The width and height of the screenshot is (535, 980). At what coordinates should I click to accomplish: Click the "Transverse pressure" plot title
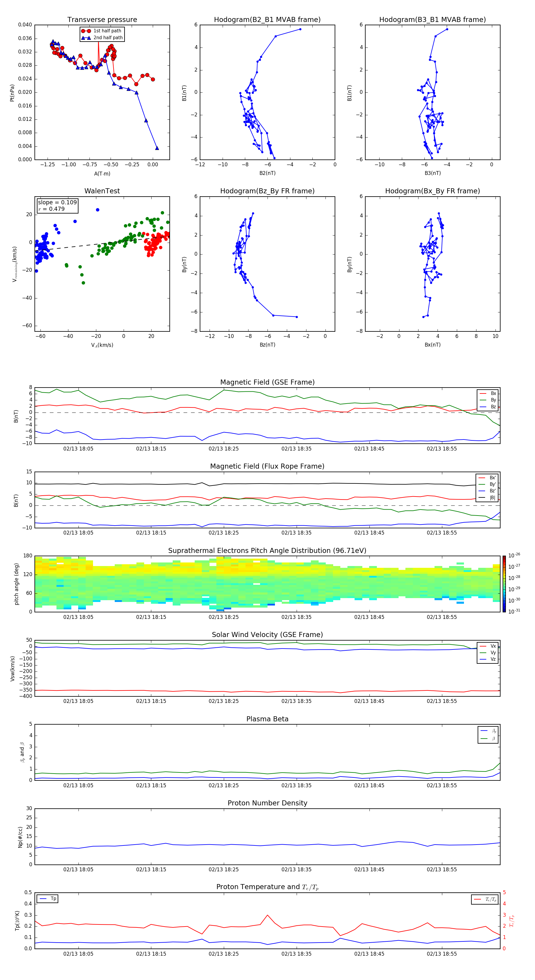(x=102, y=20)
